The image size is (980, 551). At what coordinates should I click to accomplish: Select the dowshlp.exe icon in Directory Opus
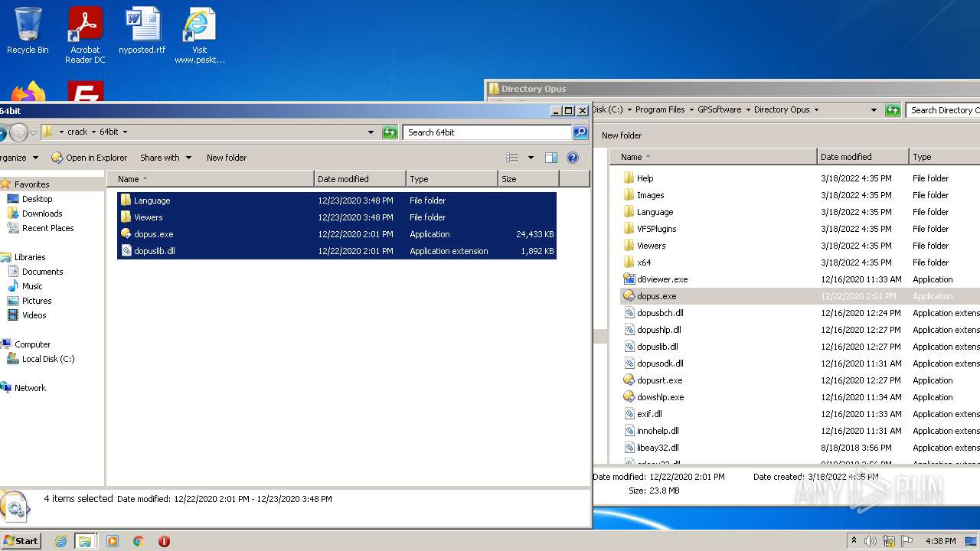[629, 397]
